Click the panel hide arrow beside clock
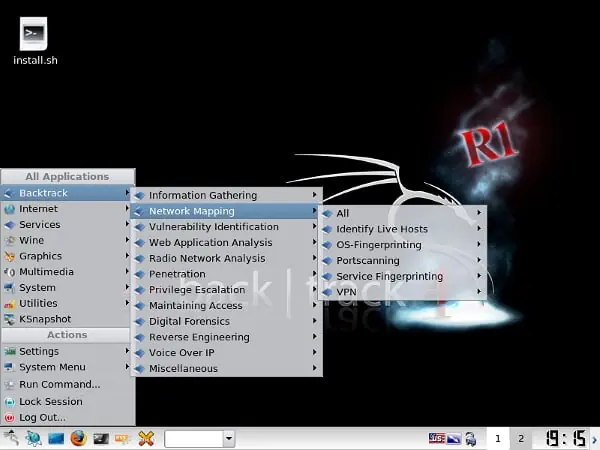Viewport: 600px width, 450px height. (x=595, y=440)
